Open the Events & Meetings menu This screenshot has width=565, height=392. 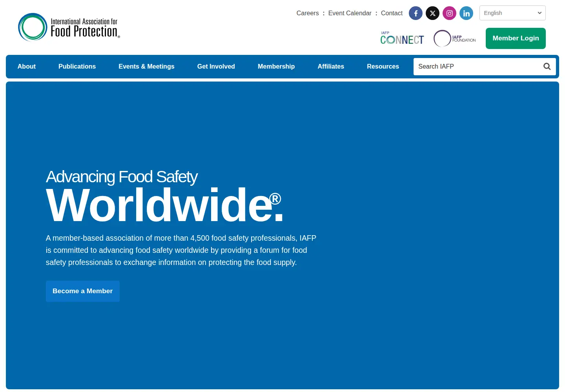click(146, 67)
